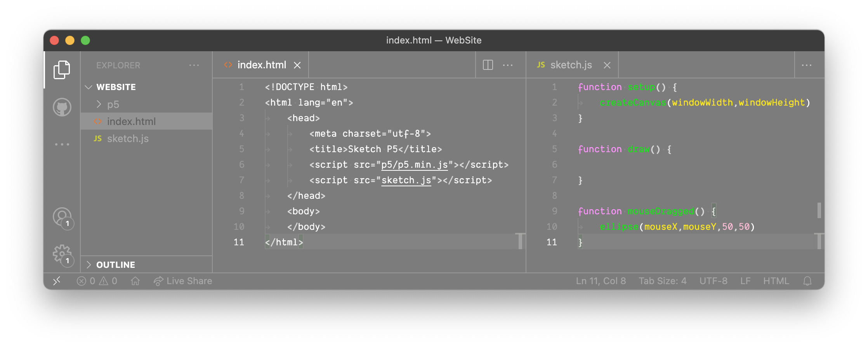Click the home icon in status bar
The width and height of the screenshot is (868, 347).
135,281
